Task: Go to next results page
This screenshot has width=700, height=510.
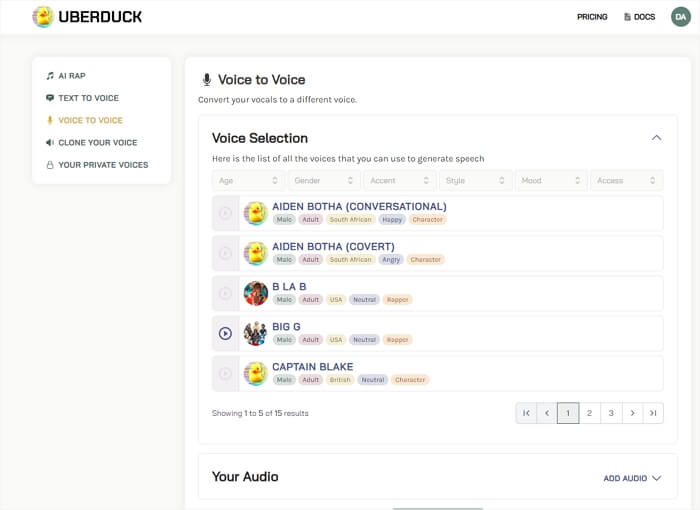Action: coord(632,413)
